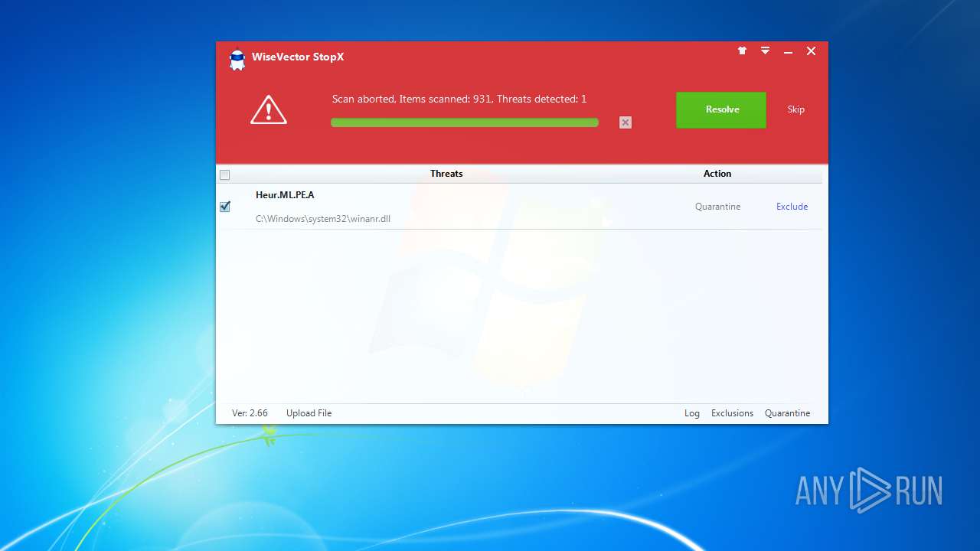Select the Heur.ML.PE.A threat name
The height and width of the screenshot is (551, 980).
point(285,195)
